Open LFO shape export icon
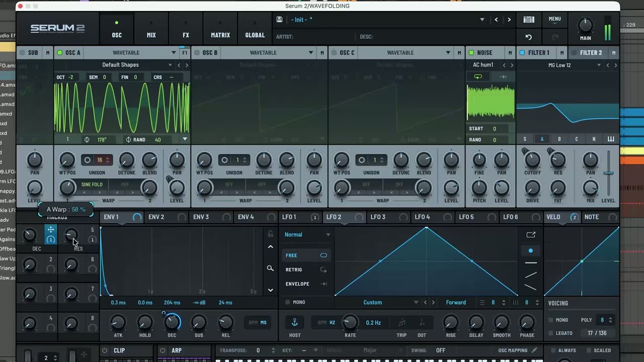Screen dimensions: 644x362 tap(531, 235)
